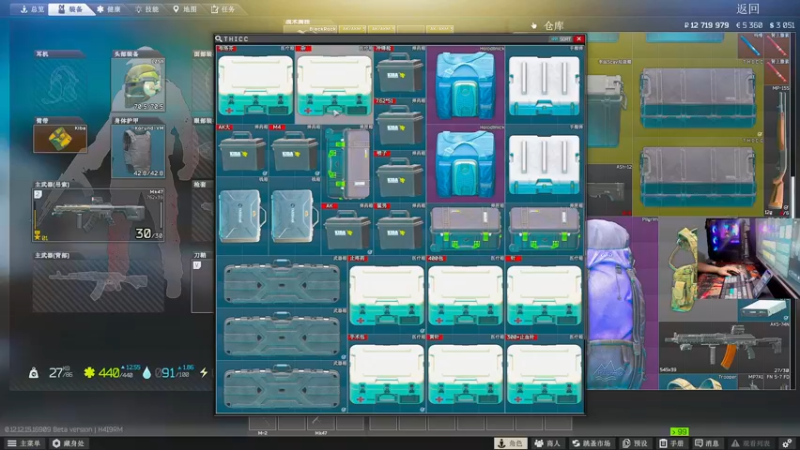This screenshot has height=450, width=800.
Task: Click the weight value 27
Action: 56,373
